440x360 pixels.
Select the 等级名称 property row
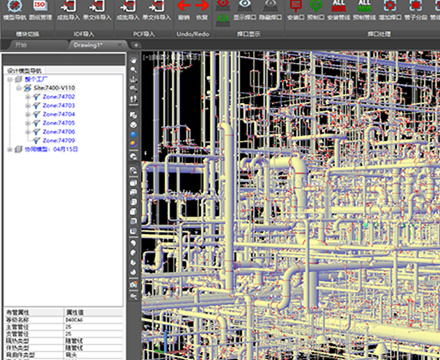pyautogui.click(x=63, y=320)
